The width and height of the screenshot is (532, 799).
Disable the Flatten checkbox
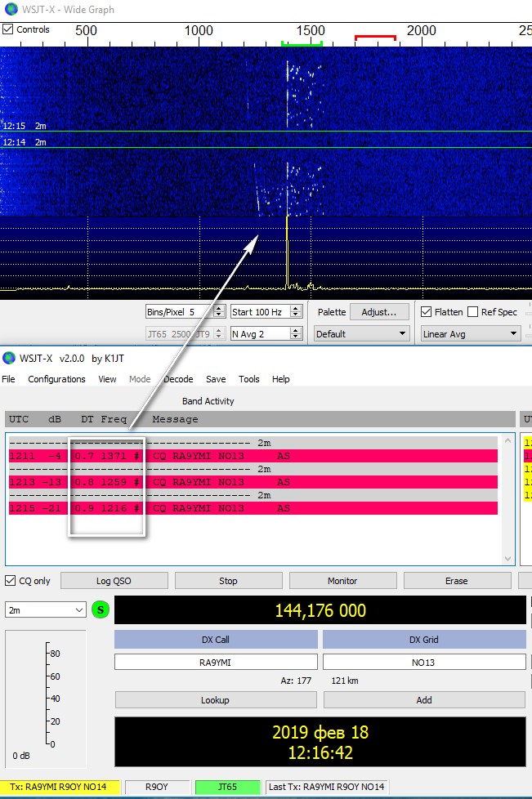426,312
